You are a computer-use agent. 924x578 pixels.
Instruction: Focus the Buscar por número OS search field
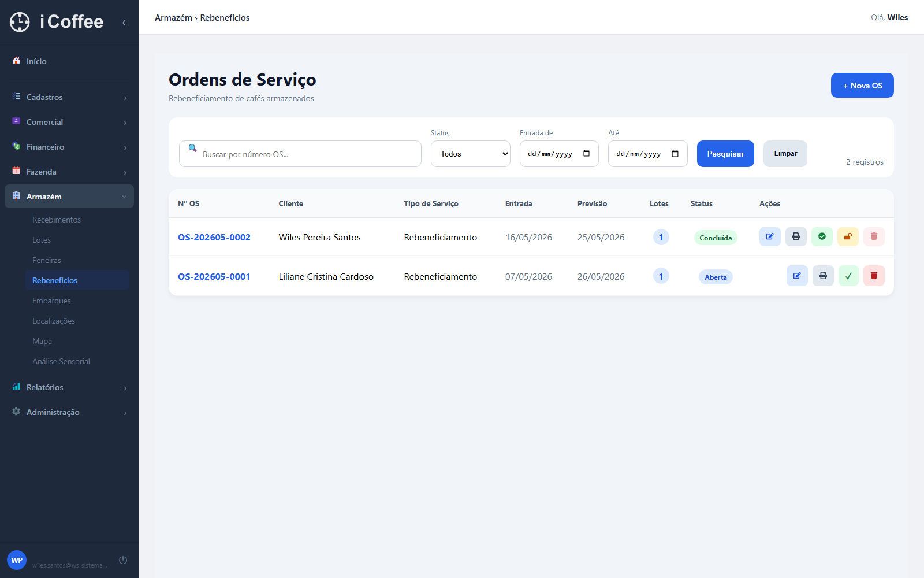[x=300, y=154]
